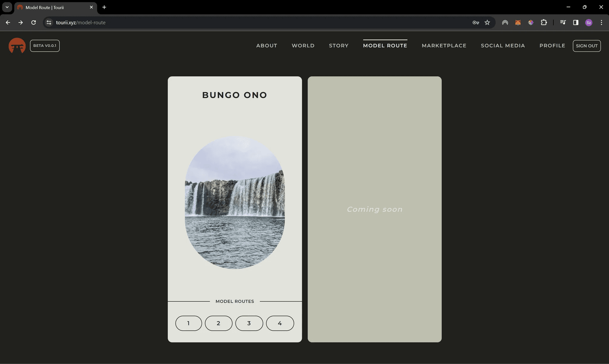This screenshot has width=609, height=364.
Task: Open a new browser tab
Action: tap(104, 7)
